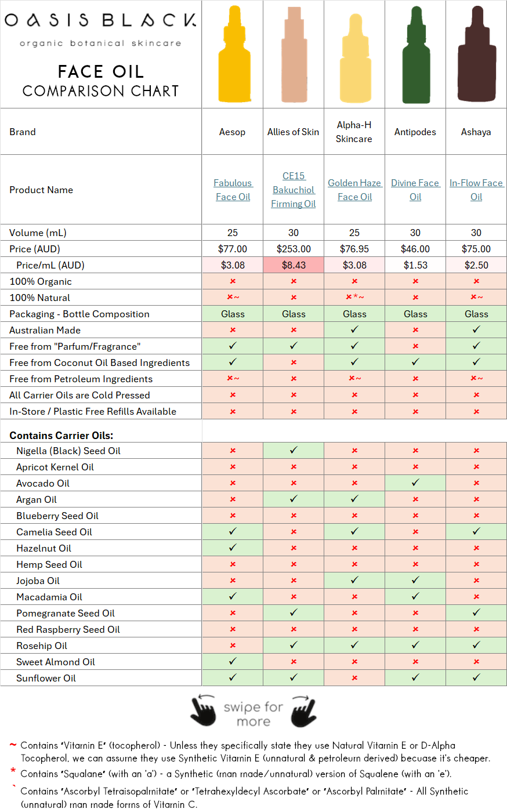507x812 pixels.
Task: Click the $77.00 price cell
Action: (x=233, y=249)
